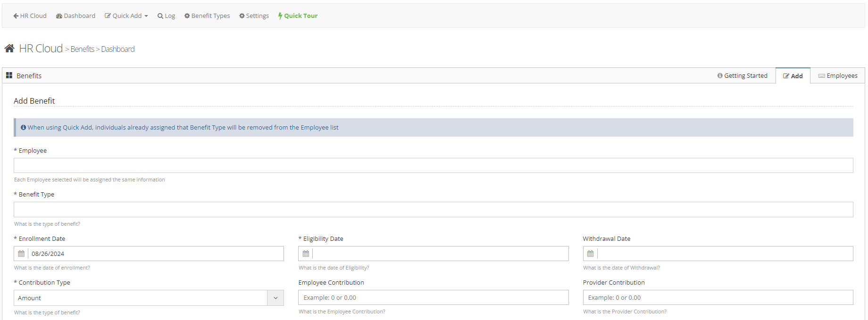Switch to the Employees tab

[x=838, y=76]
